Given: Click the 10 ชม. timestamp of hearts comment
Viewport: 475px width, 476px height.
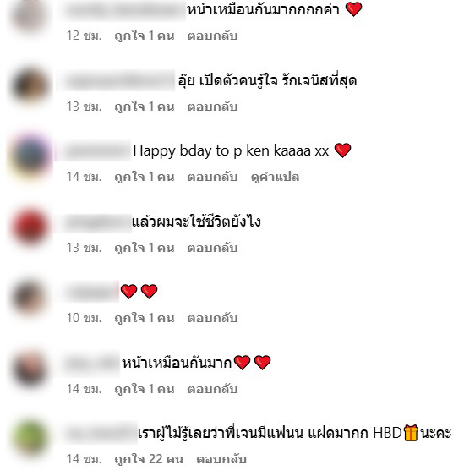Looking at the screenshot, I should point(84,318).
